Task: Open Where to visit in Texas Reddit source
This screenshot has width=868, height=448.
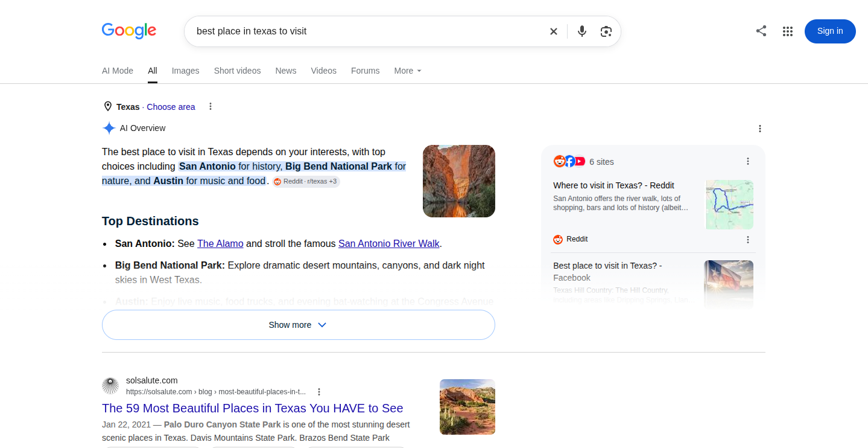Action: click(x=613, y=185)
